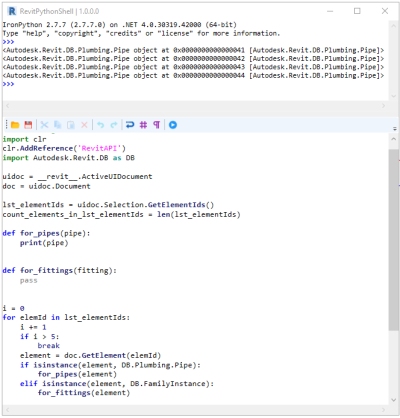400x418 pixels.
Task: Toggle word wrap in script editor
Action: tap(130, 125)
